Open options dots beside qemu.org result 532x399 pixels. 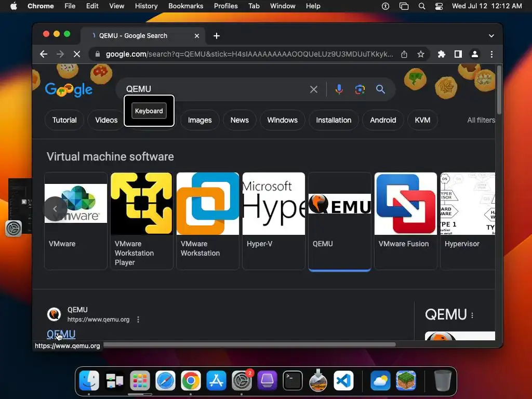(x=138, y=320)
